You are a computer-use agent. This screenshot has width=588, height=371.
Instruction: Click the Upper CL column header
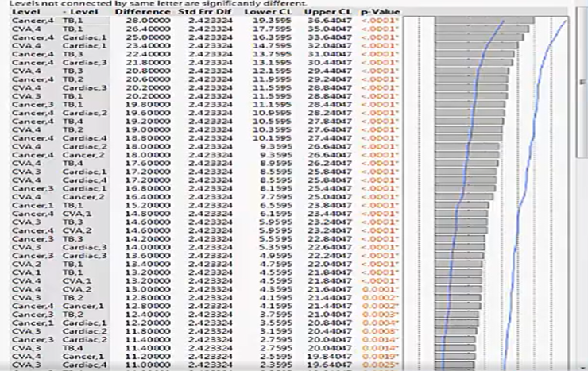327,12
